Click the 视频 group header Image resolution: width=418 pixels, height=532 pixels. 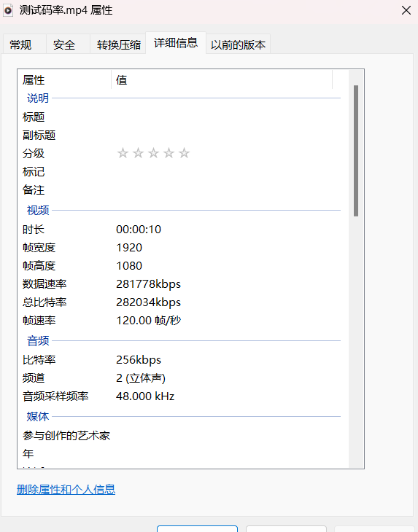(38, 211)
